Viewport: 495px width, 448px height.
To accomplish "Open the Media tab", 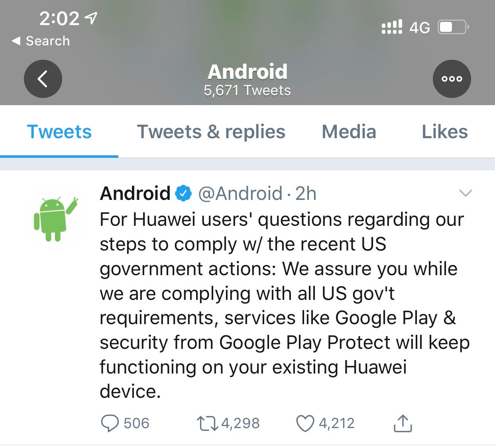I will (349, 132).
